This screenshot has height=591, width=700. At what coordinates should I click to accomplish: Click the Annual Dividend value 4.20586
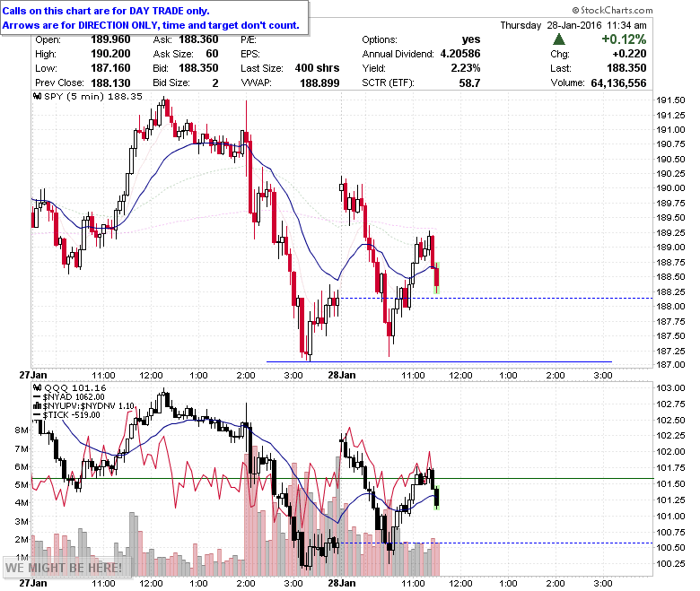(x=460, y=54)
